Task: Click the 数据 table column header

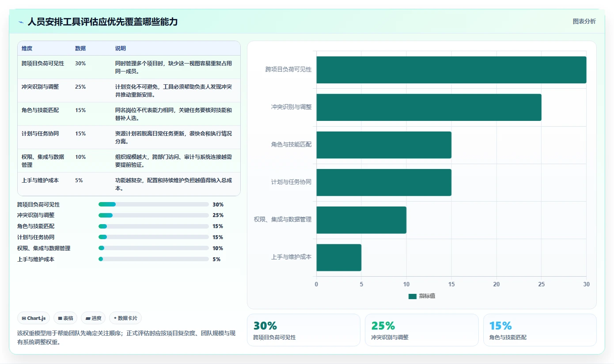Action: [80, 48]
